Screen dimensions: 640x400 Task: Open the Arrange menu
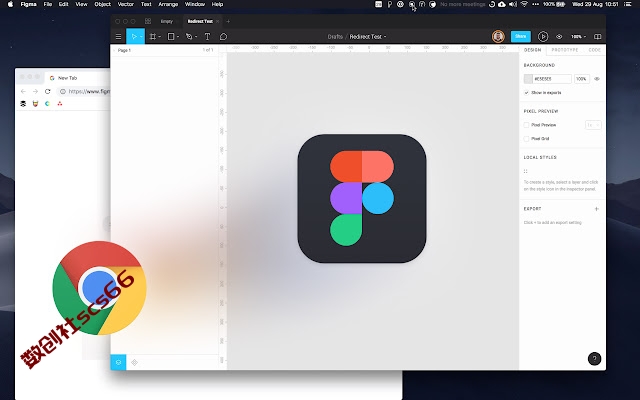[168, 4]
